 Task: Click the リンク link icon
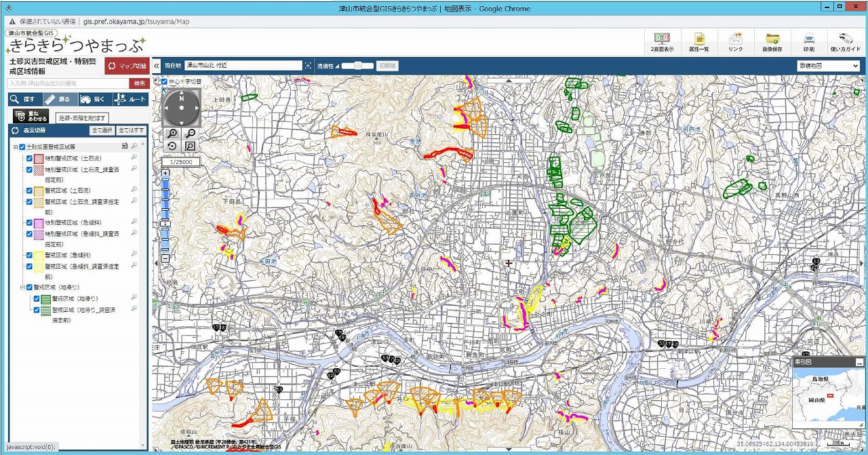[736, 42]
